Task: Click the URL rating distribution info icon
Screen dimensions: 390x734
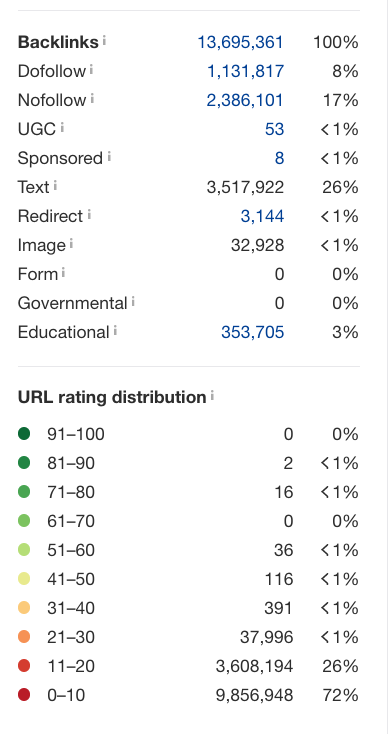Action: click(212, 396)
